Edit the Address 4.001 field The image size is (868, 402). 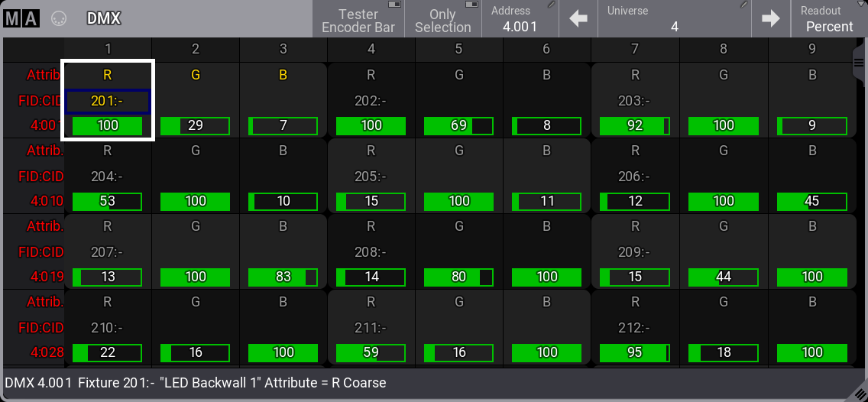[x=520, y=19]
